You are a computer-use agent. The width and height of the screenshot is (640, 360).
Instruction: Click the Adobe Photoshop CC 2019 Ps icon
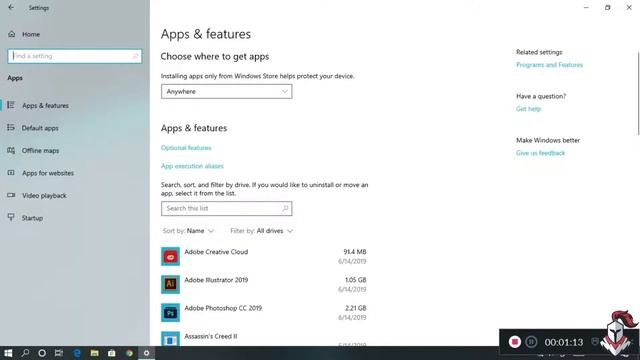[170, 313]
